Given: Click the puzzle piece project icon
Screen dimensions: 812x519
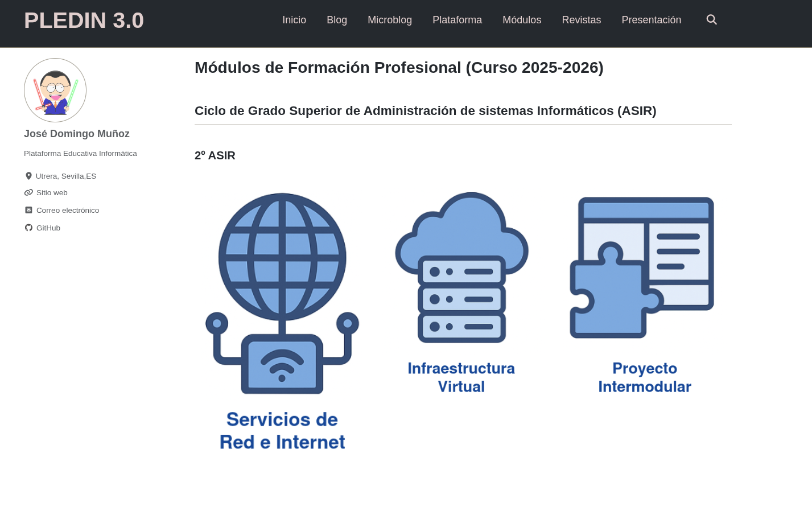Looking at the screenshot, I should (x=642, y=267).
